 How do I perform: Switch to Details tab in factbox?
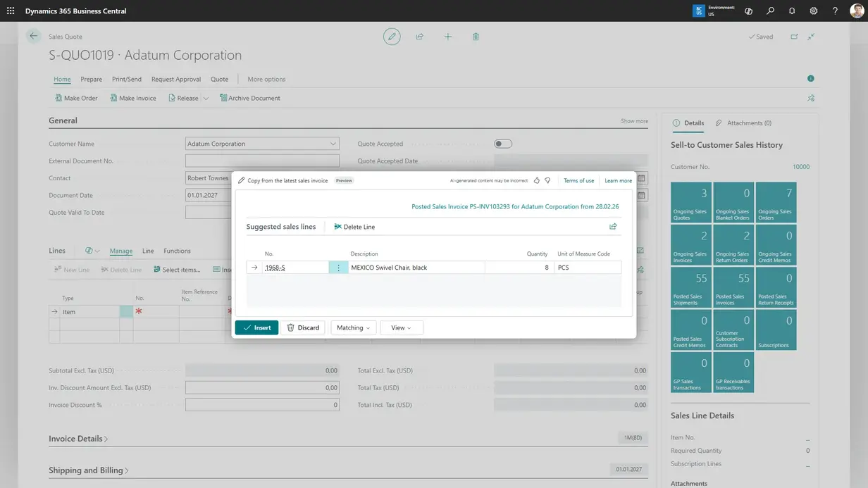(x=688, y=123)
